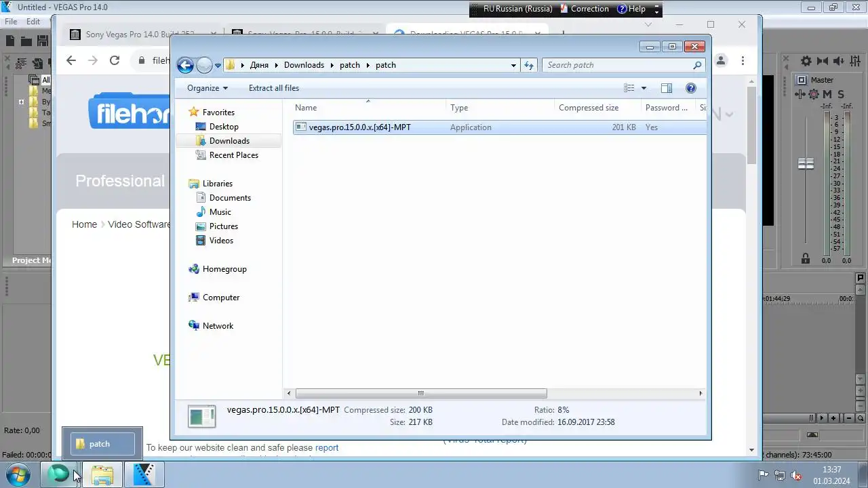
Task: Click the Change your view icon in Explorer
Action: [629, 88]
